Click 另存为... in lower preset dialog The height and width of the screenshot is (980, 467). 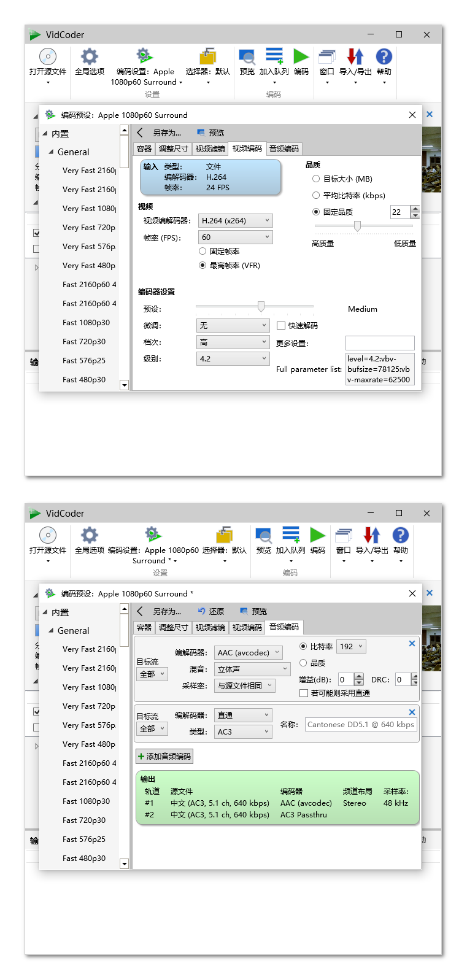(x=167, y=612)
